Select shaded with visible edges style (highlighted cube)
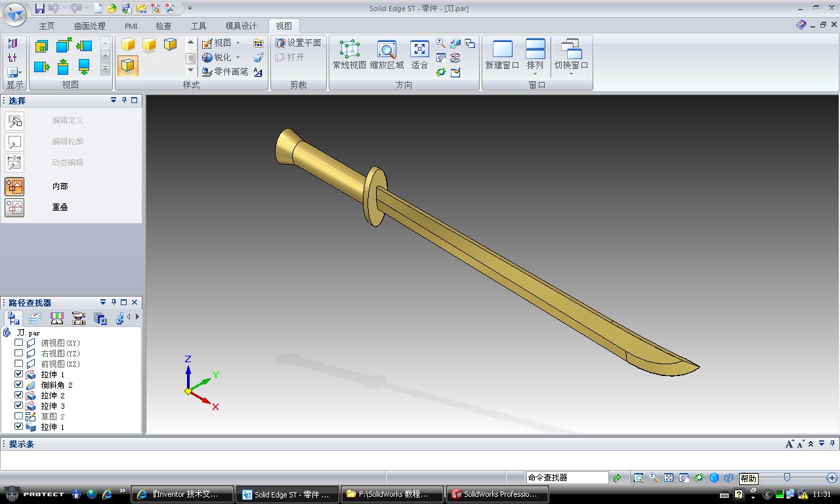Screen dimensions: 840x504 pyautogui.click(x=129, y=66)
